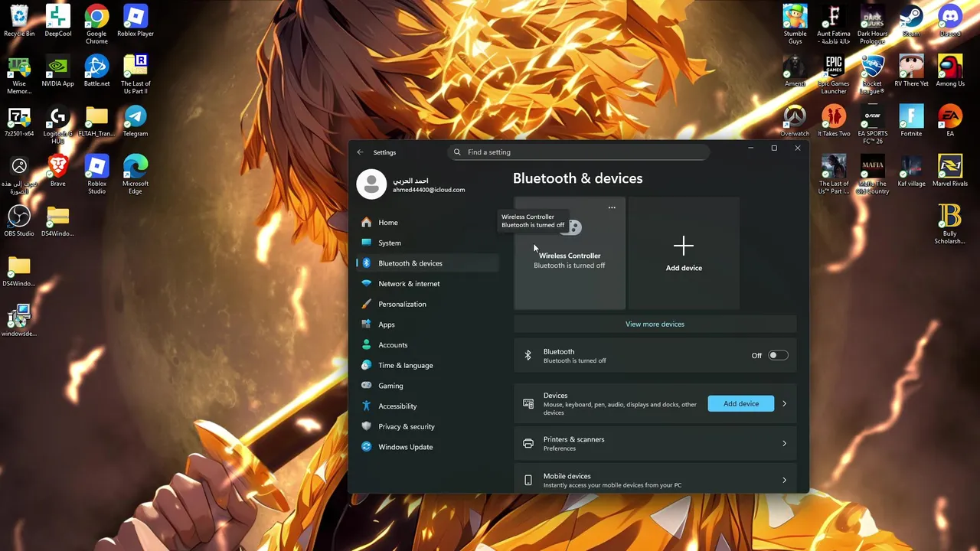
Task: Select the Telegram desktop icon
Action: (x=136, y=121)
